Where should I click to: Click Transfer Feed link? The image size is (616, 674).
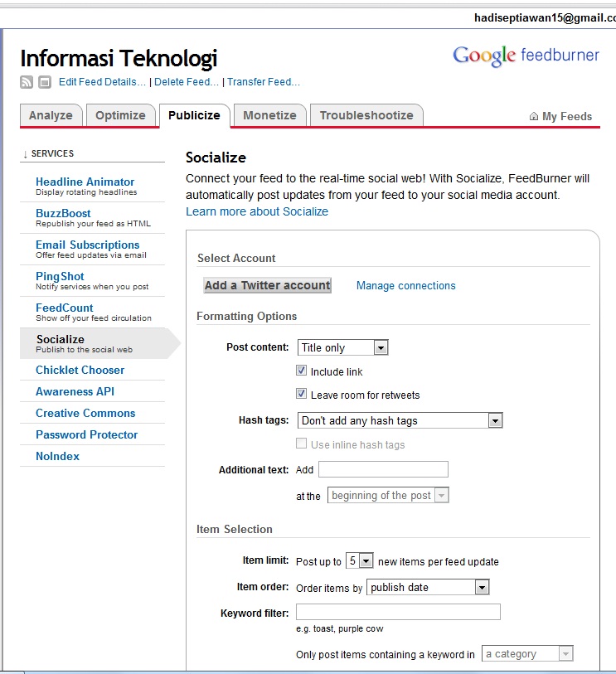tap(264, 82)
